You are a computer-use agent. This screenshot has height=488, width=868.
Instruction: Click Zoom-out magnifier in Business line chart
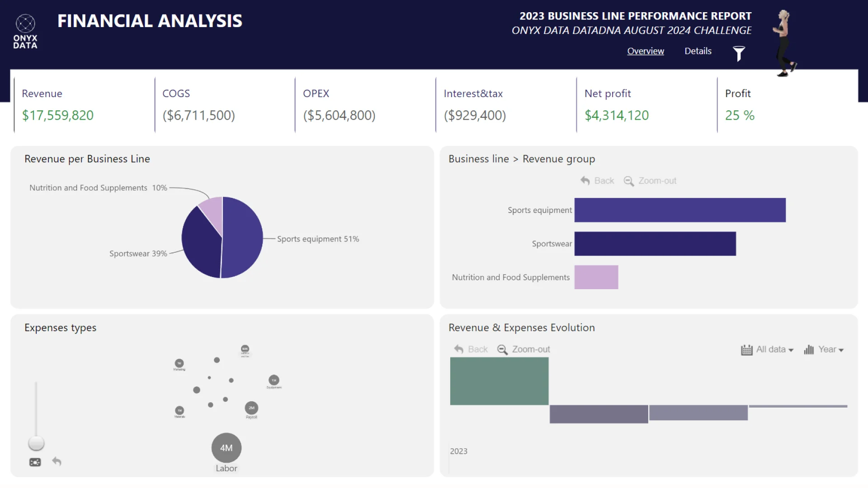(x=628, y=181)
